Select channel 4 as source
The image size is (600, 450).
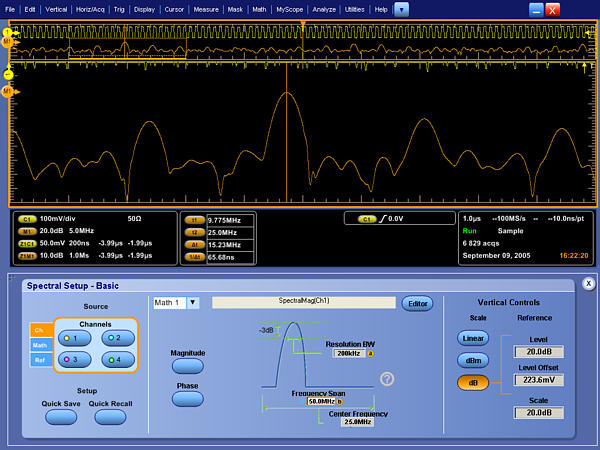click(x=116, y=359)
